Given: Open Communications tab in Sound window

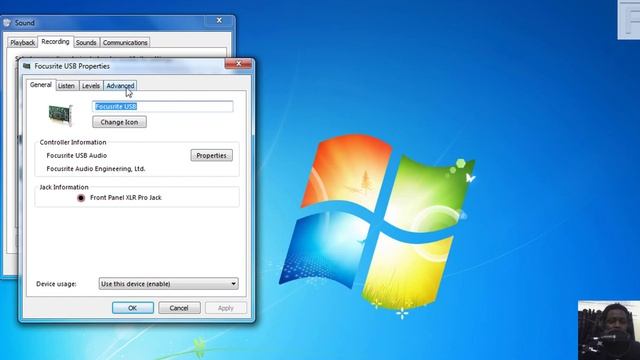Looking at the screenshot, I should (x=125, y=42).
